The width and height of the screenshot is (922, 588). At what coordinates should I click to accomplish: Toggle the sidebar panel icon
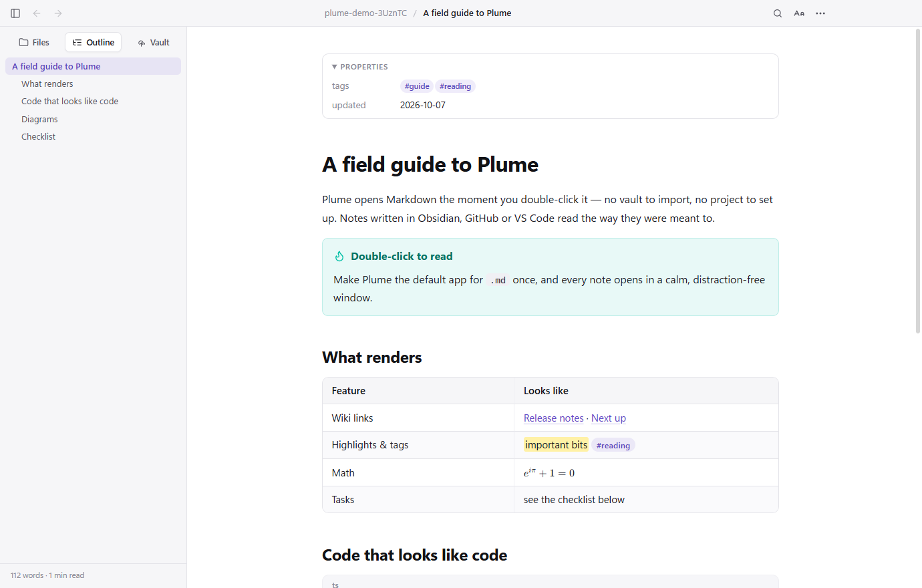click(x=15, y=13)
